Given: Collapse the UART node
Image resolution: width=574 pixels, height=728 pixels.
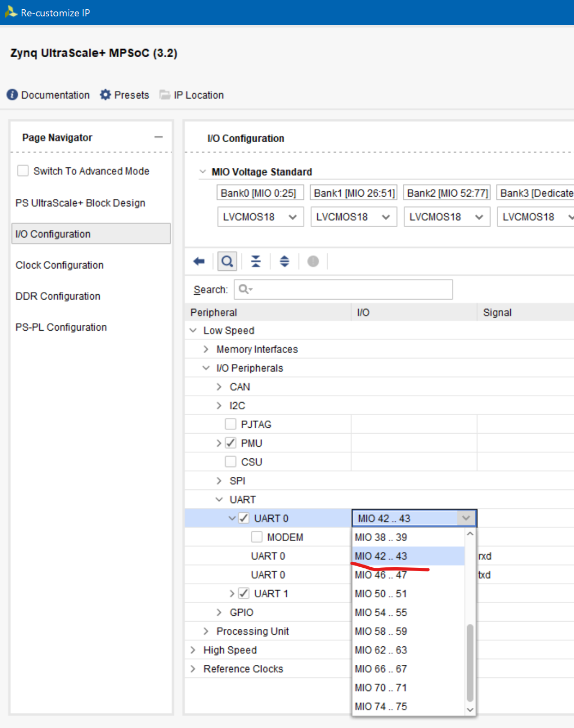Looking at the screenshot, I should click(219, 499).
